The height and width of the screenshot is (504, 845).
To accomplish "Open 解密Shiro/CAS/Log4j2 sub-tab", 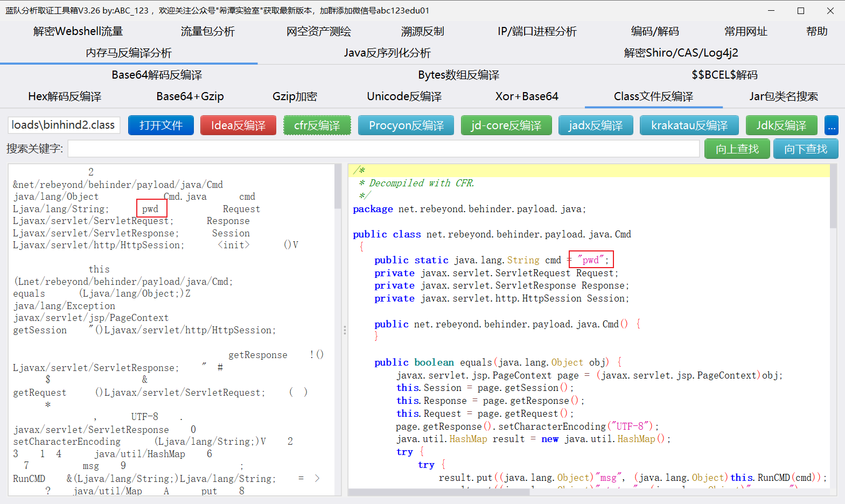I will [x=681, y=53].
